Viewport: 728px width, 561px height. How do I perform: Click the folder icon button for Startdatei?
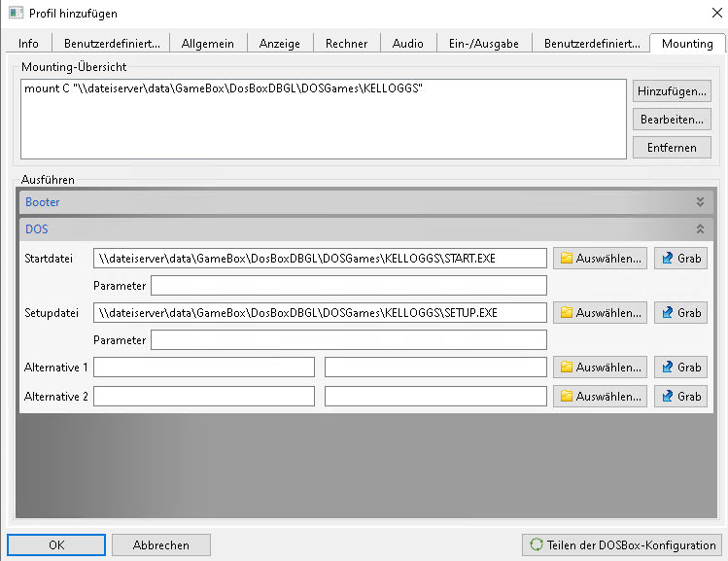[600, 259]
